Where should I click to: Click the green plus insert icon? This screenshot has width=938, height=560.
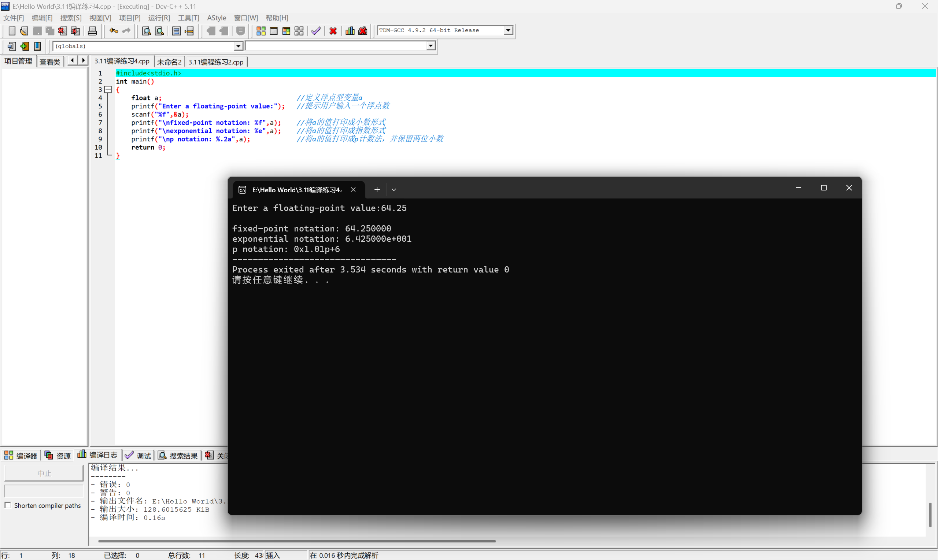[25, 46]
